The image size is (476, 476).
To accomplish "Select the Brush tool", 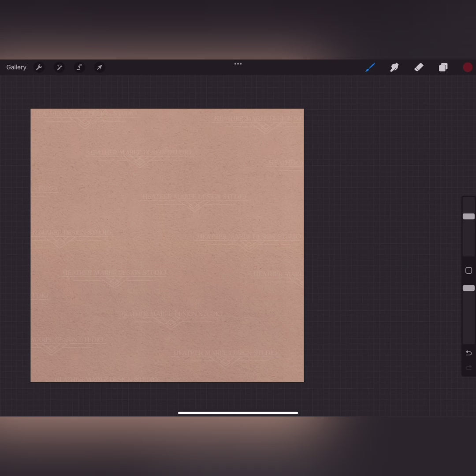I will pyautogui.click(x=370, y=67).
